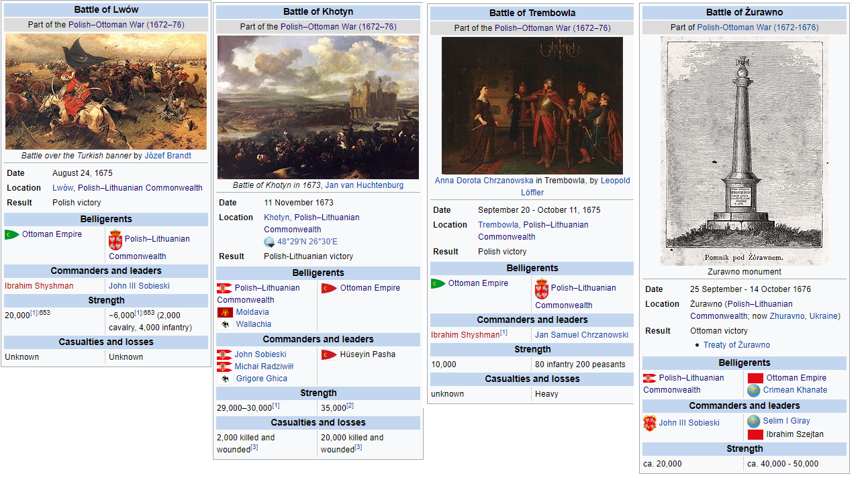
Task: Open the Jan van Huchtenburg link
Action: (x=365, y=185)
